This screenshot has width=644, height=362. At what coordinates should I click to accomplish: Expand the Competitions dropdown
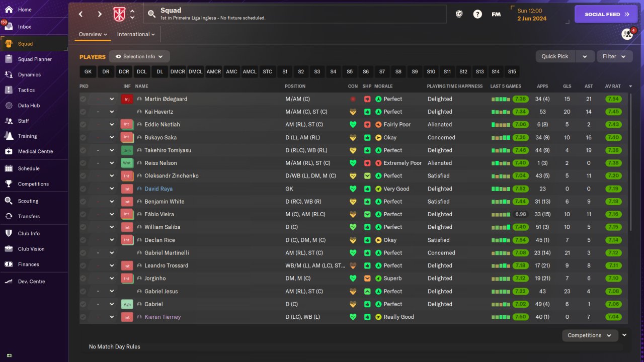590,335
